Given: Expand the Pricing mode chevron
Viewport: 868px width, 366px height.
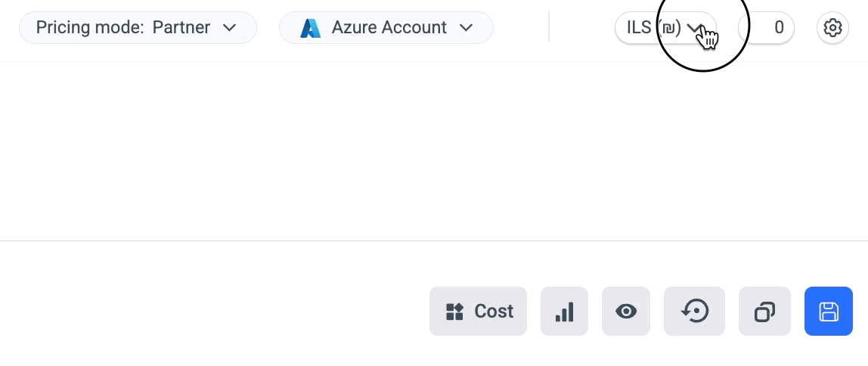Looking at the screenshot, I should [229, 28].
